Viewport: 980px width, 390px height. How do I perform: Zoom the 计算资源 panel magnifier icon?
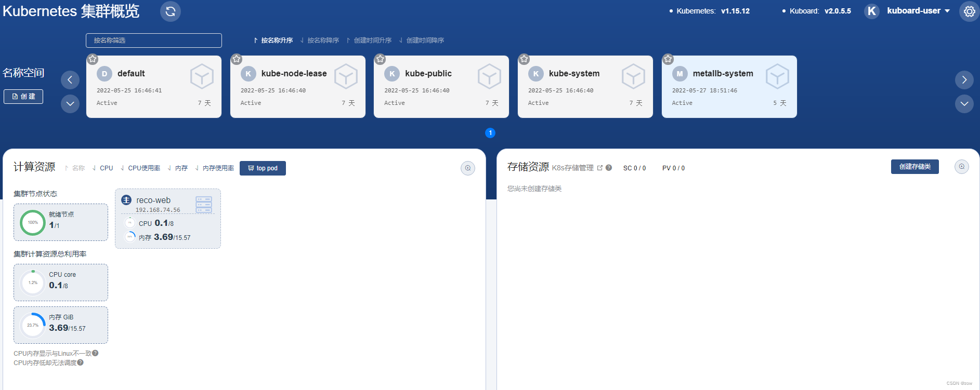pos(468,168)
